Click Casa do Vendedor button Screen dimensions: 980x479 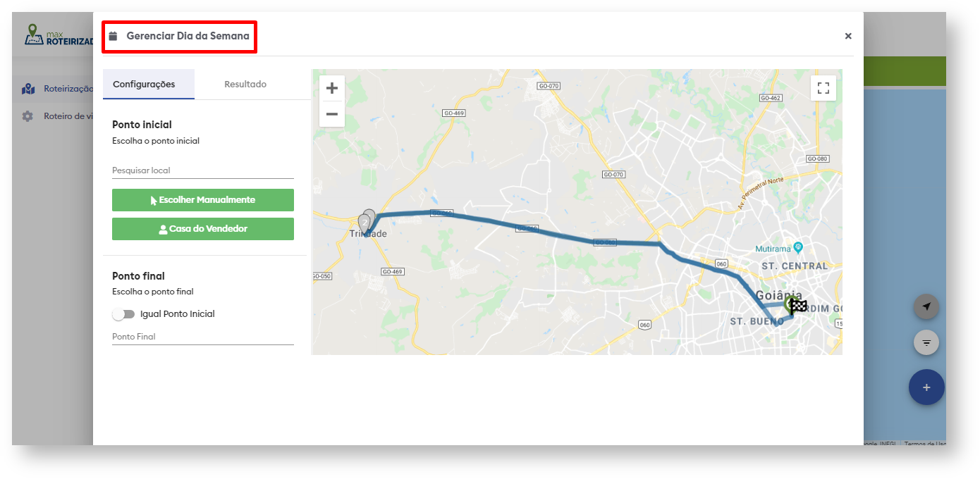pos(203,229)
